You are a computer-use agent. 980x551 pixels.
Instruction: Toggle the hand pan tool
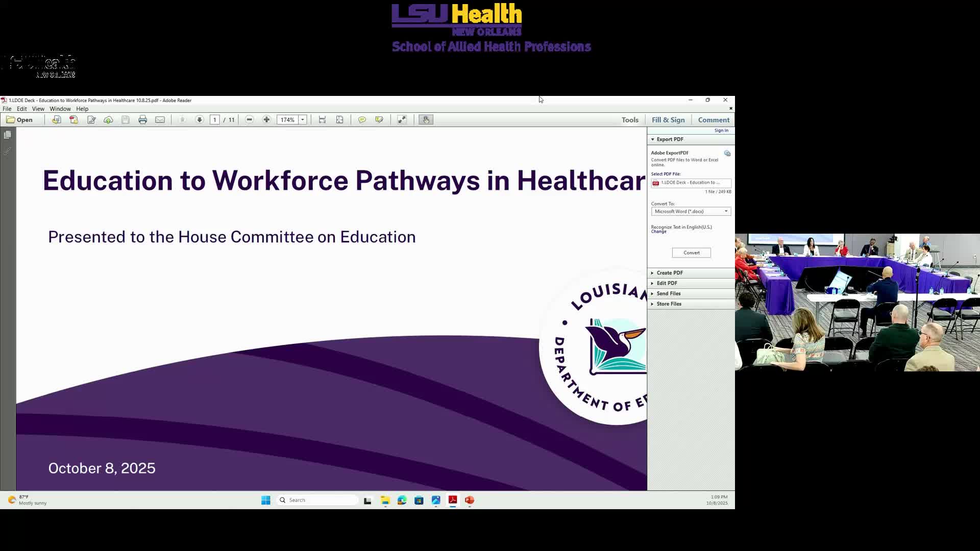point(426,119)
